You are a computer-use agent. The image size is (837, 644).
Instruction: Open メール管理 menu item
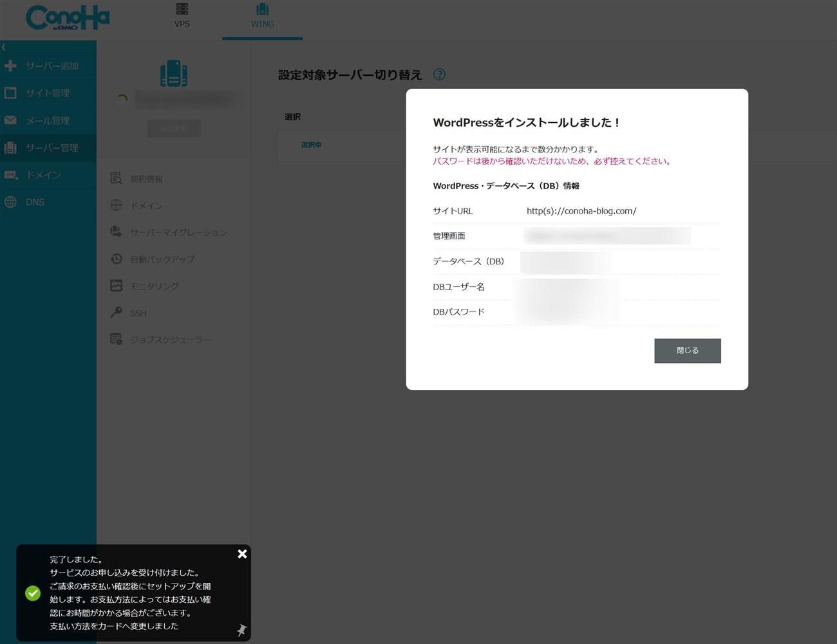pyautogui.click(x=48, y=120)
